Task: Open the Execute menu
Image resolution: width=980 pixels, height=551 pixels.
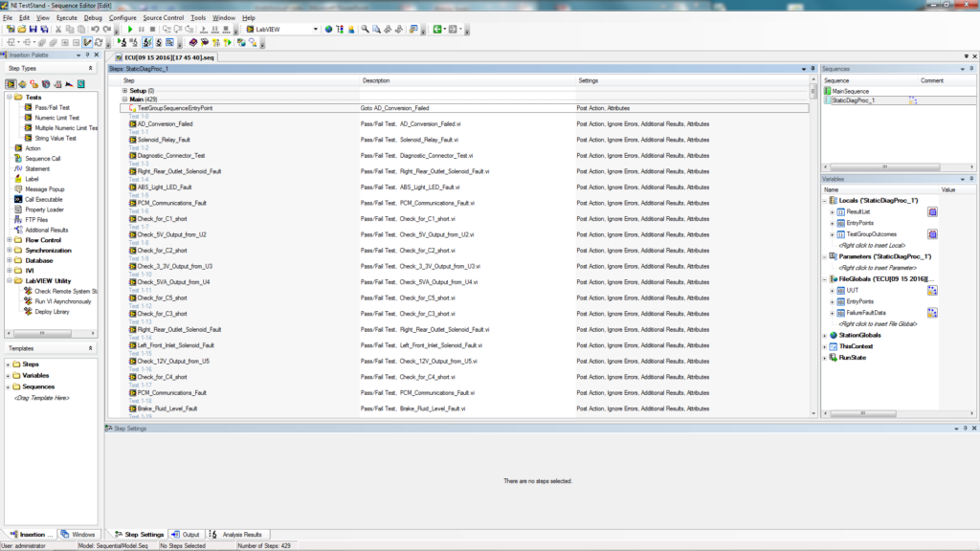Action: tap(67, 17)
